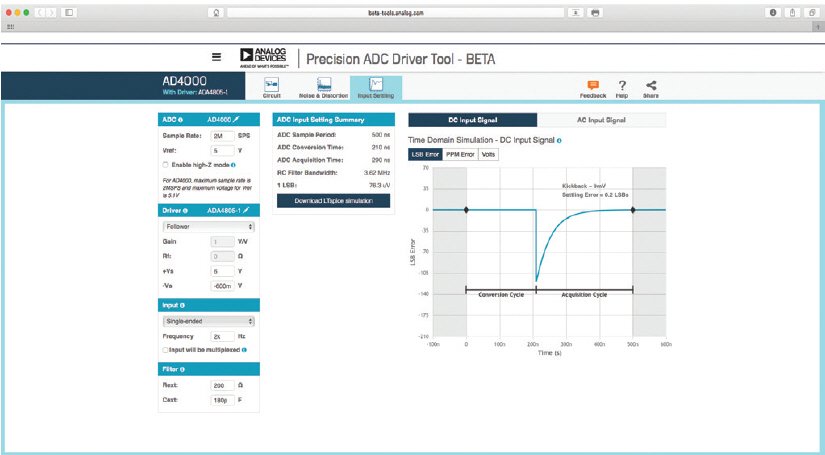Enable high-Z mode checkbox

[x=166, y=164]
